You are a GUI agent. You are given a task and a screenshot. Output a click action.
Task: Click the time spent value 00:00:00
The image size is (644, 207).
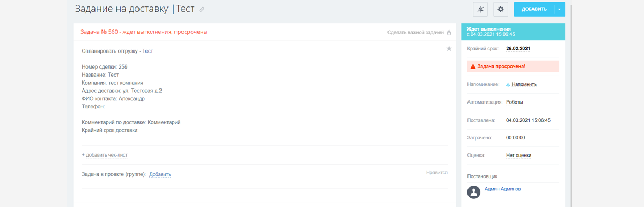pos(515,138)
